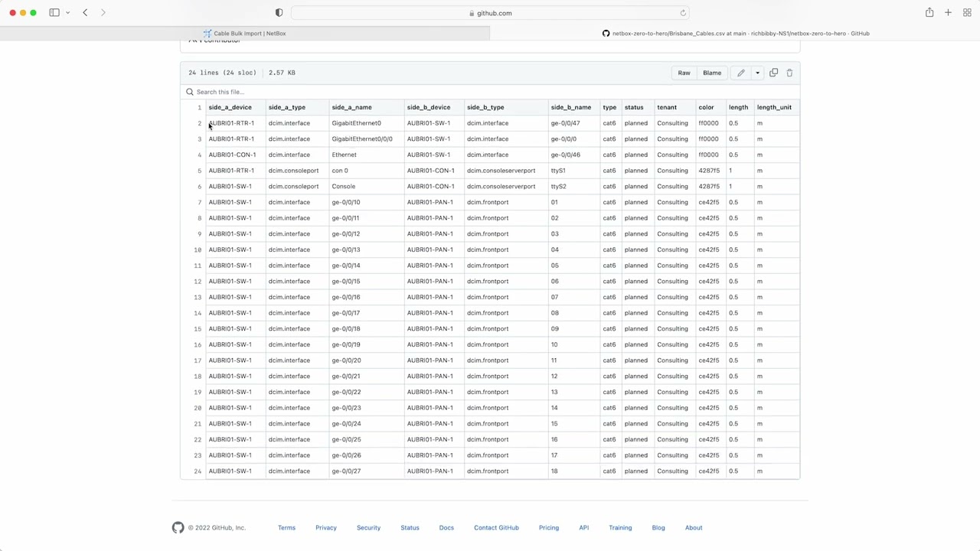Open the Blame view
The width and height of the screenshot is (980, 551).
(x=712, y=73)
